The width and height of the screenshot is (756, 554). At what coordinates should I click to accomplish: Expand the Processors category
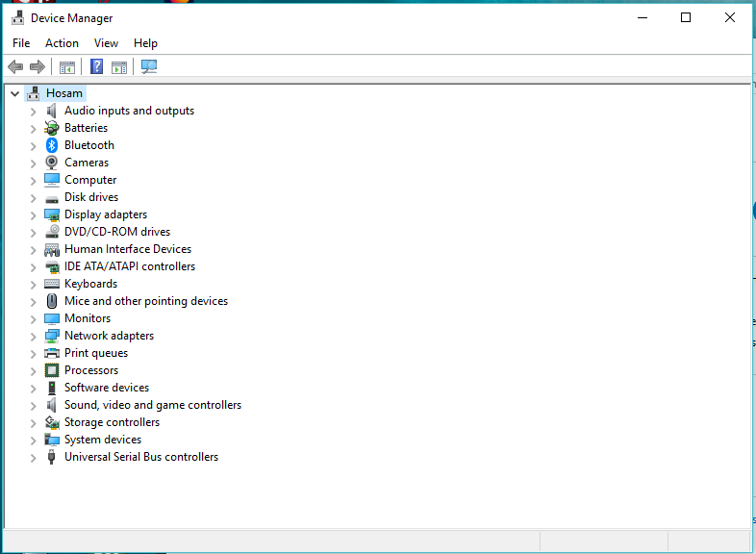[x=33, y=371]
